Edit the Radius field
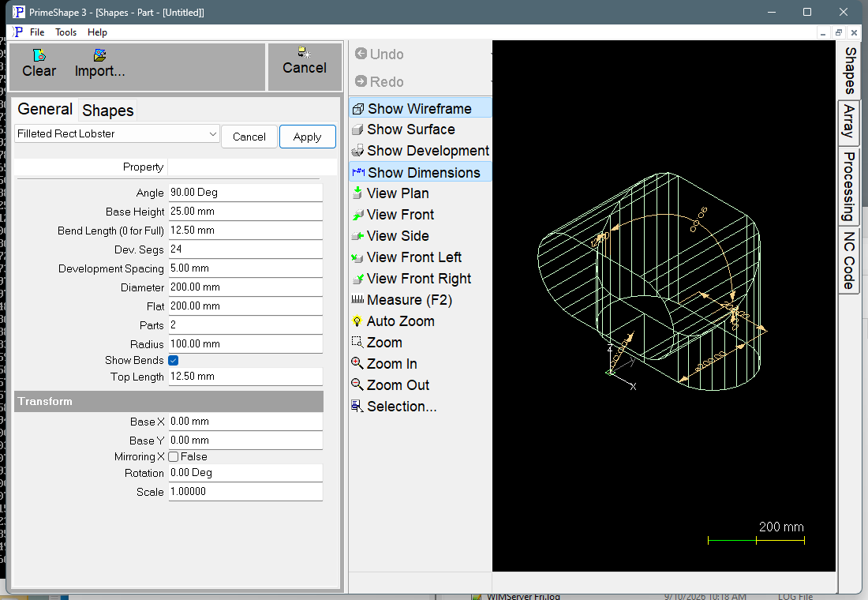 [245, 343]
